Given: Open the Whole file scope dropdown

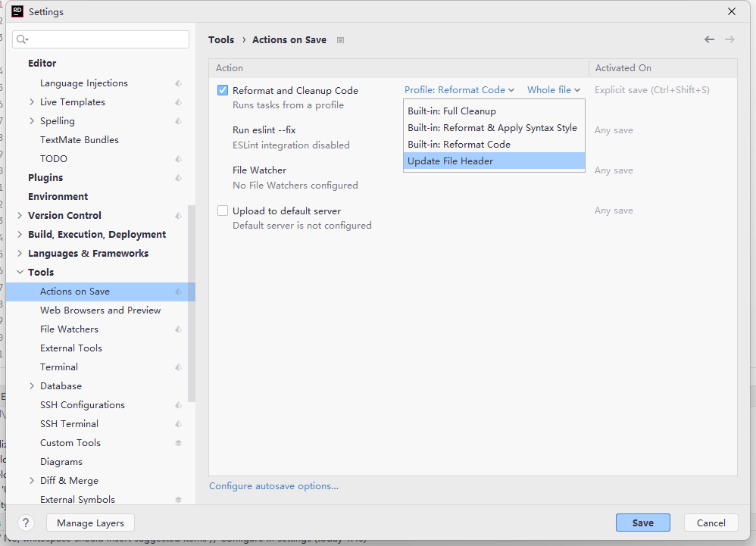Looking at the screenshot, I should pyautogui.click(x=553, y=89).
